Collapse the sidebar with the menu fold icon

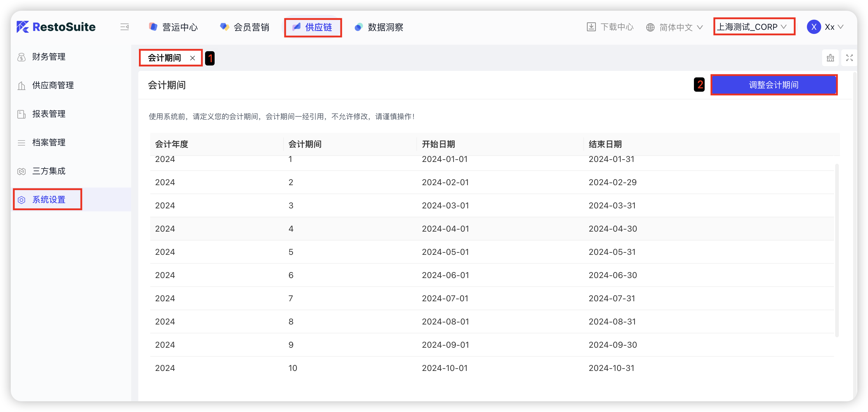(125, 27)
